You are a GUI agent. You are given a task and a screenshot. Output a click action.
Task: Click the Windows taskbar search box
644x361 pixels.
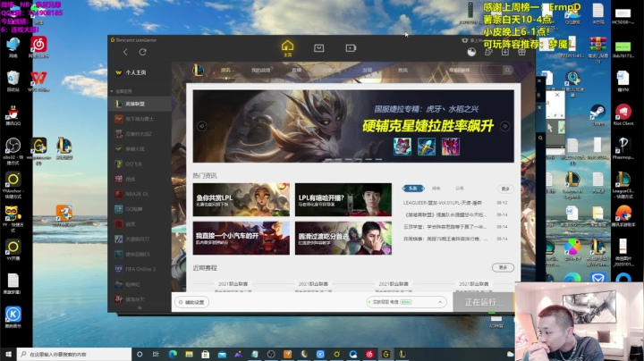click(x=74, y=354)
